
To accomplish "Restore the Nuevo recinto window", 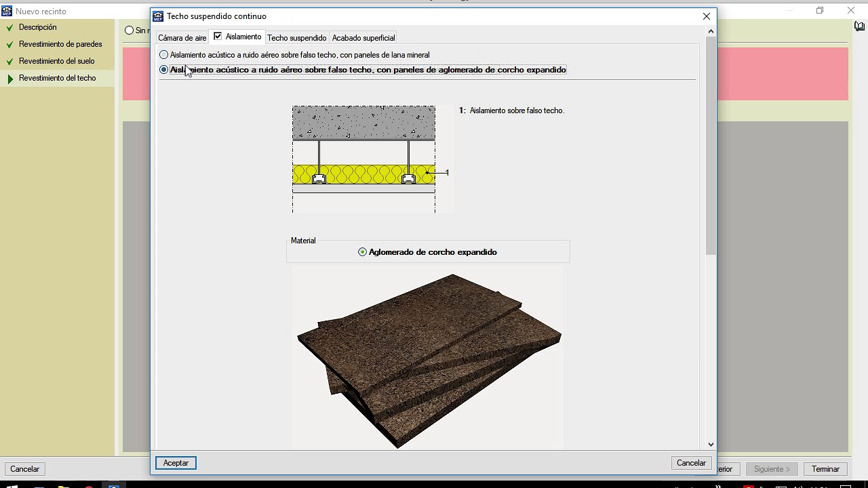I will point(820,11).
